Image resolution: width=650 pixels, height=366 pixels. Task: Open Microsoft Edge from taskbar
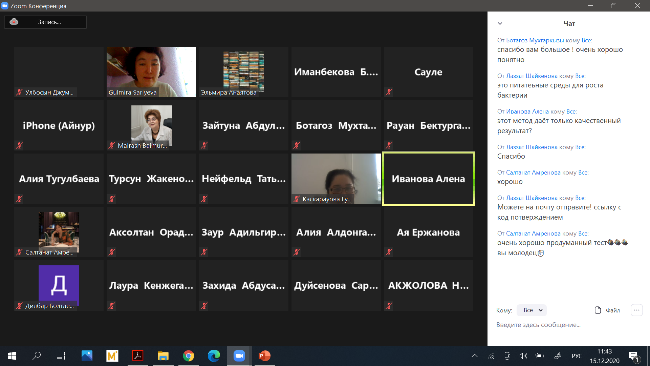click(214, 356)
